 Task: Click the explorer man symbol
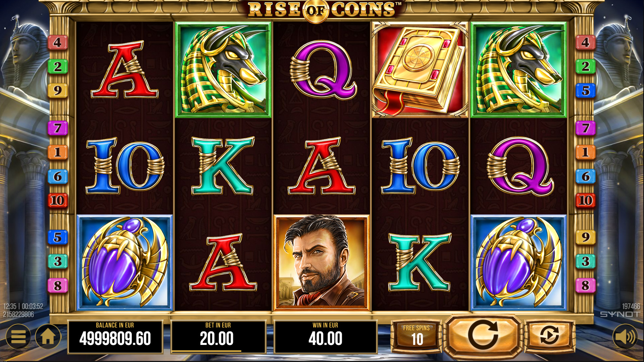pos(321,263)
